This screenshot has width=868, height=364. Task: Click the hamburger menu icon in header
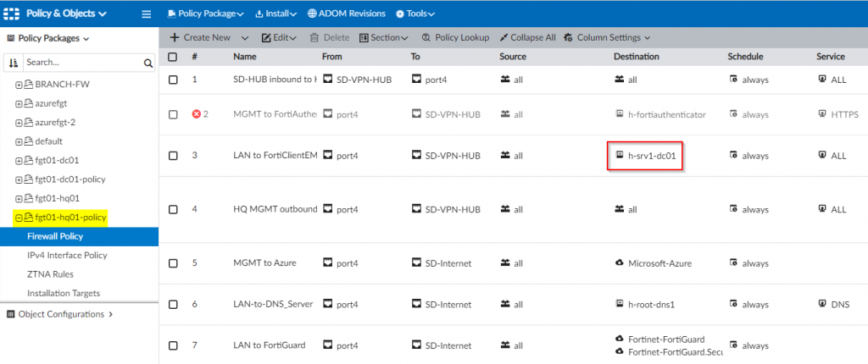[146, 14]
